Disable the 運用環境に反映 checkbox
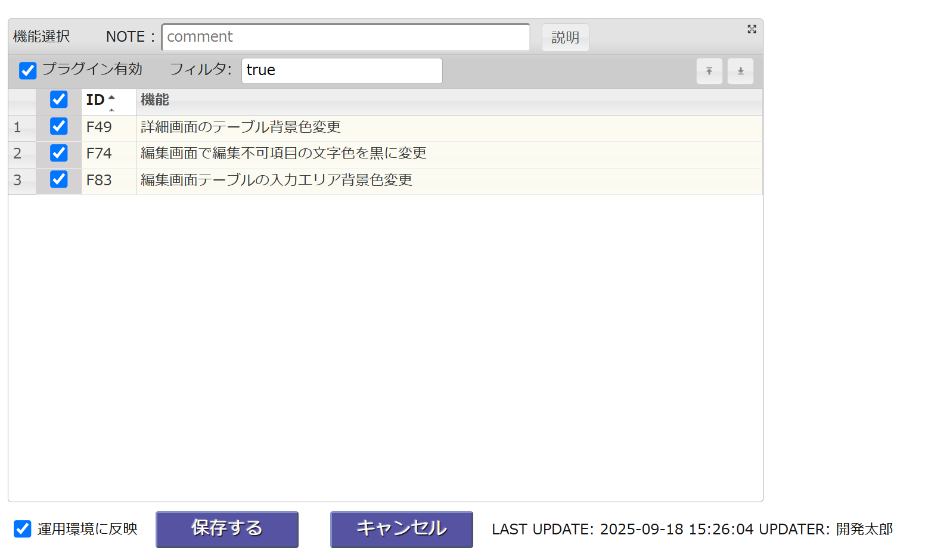The image size is (925, 560). coord(23,528)
